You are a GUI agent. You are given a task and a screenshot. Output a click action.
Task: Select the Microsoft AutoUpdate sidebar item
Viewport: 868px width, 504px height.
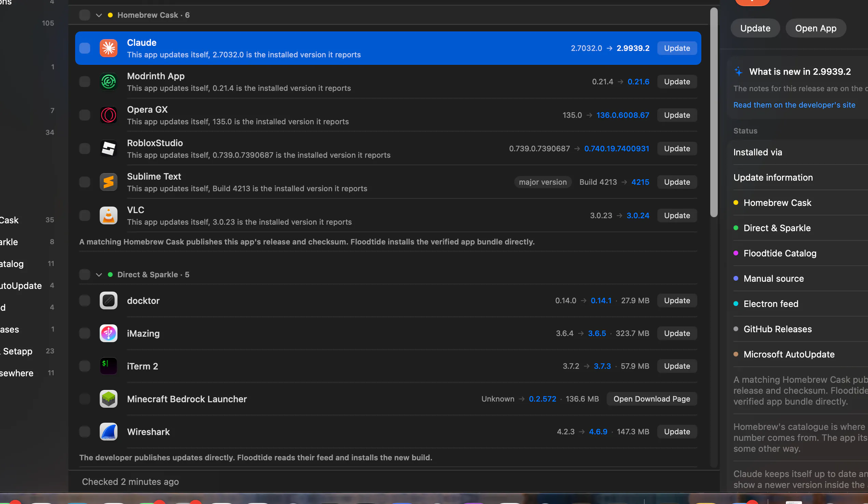click(x=28, y=285)
